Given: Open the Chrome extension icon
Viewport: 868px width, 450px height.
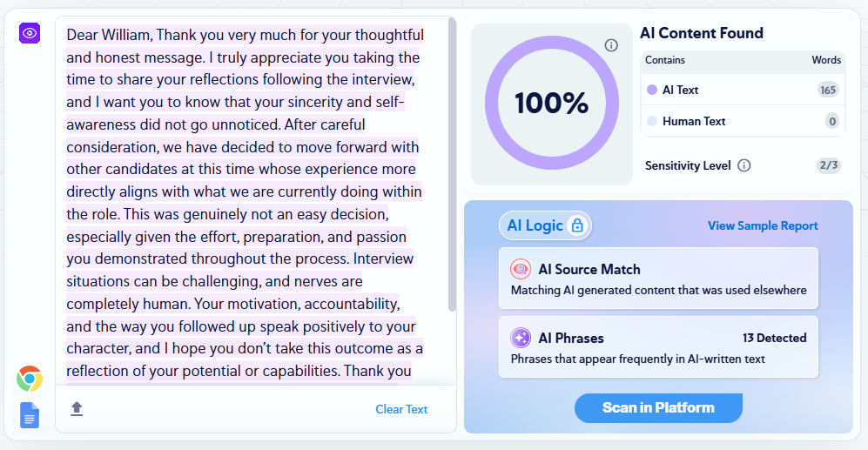Looking at the screenshot, I should [30, 379].
